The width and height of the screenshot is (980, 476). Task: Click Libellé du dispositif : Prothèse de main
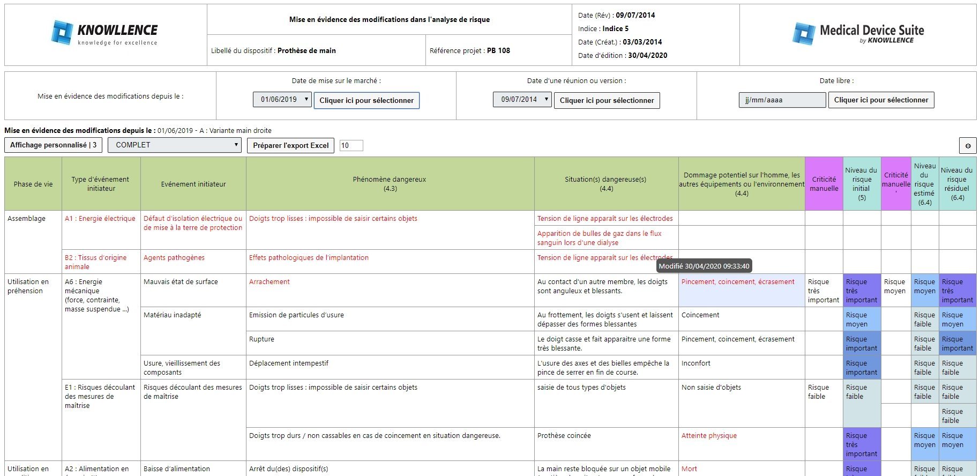point(273,50)
